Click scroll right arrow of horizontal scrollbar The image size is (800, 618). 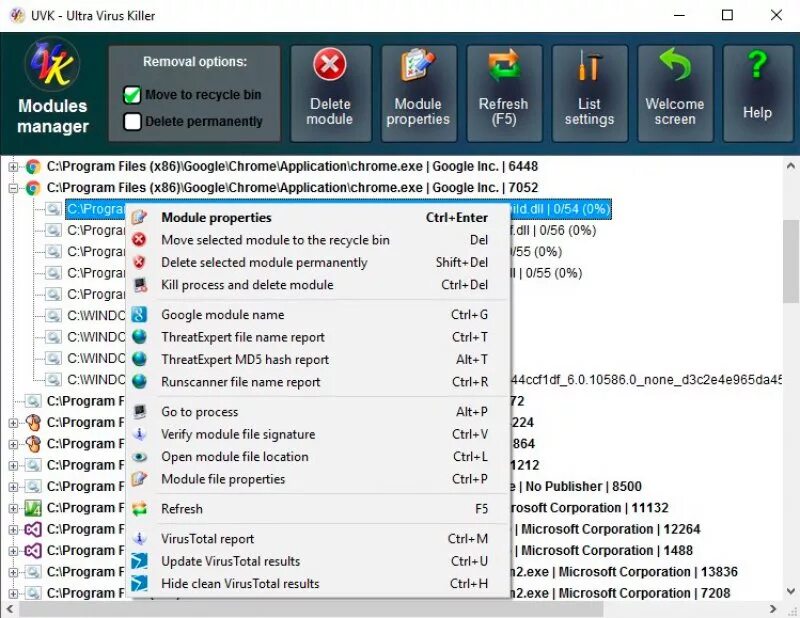(773, 609)
